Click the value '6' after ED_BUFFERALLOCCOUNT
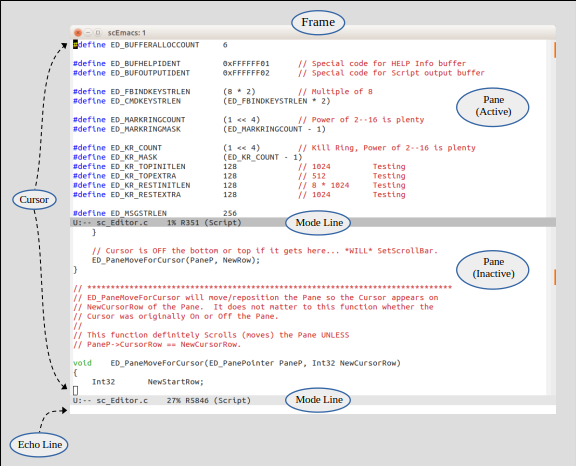This screenshot has width=576, height=466. 225,45
